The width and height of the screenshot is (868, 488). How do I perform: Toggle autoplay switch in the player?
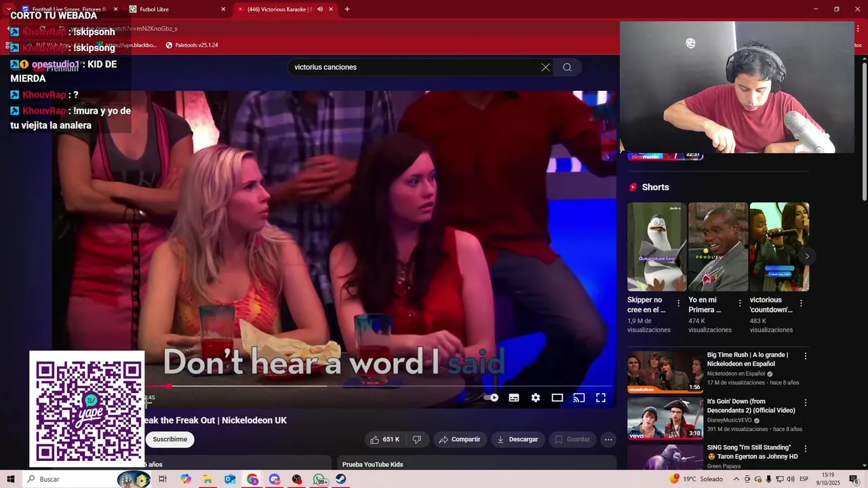pos(492,398)
